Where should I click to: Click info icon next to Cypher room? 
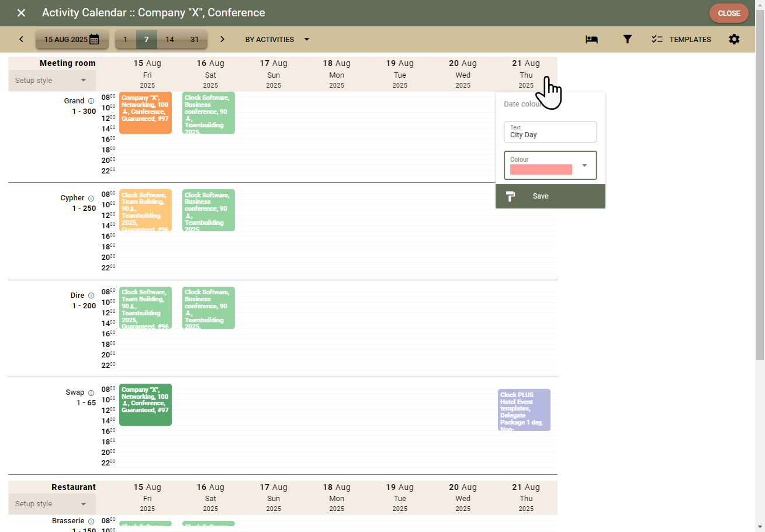click(x=91, y=198)
